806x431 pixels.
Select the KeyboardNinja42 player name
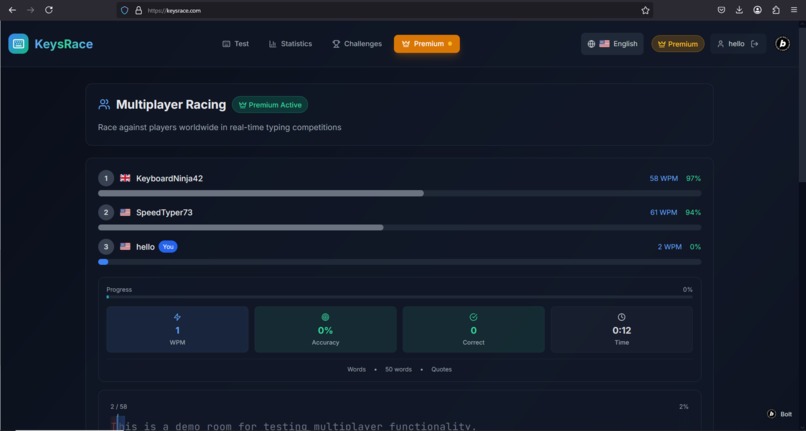pyautogui.click(x=169, y=178)
